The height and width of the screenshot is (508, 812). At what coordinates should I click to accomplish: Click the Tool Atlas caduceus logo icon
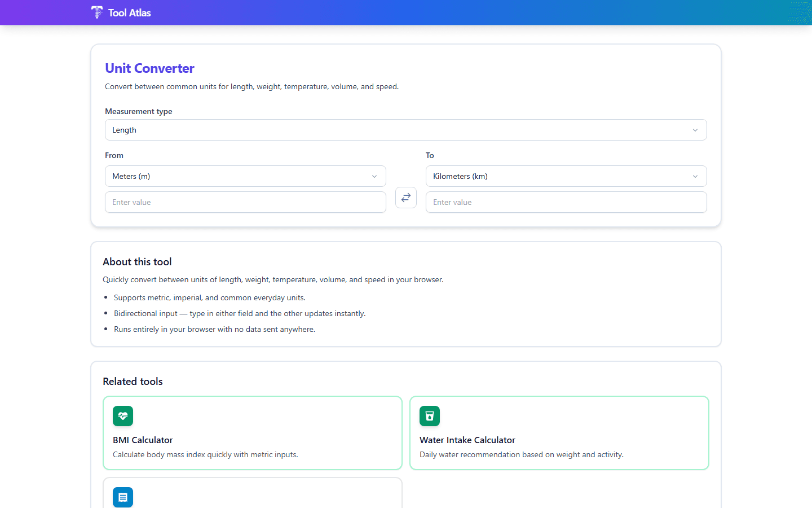(96, 12)
